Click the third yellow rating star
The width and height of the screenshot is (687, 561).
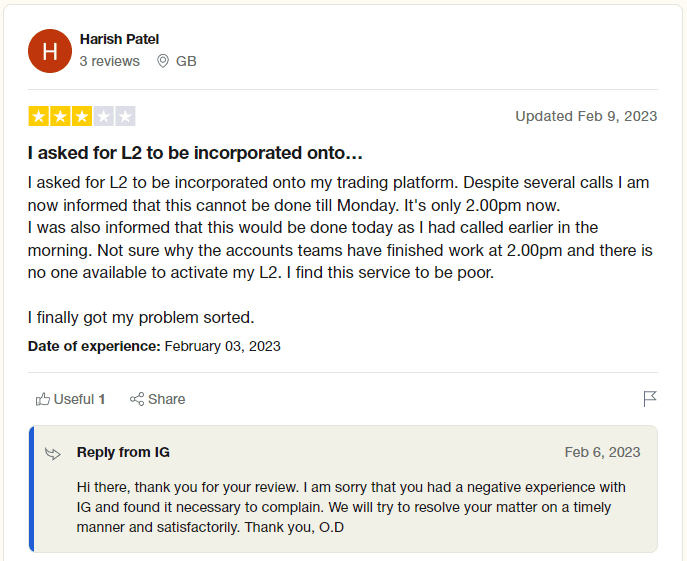[x=81, y=117]
